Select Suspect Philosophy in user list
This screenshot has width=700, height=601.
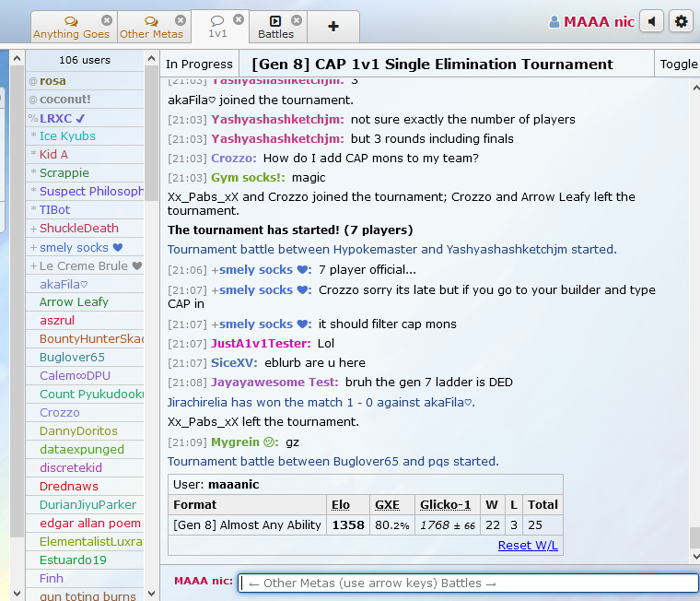[85, 191]
